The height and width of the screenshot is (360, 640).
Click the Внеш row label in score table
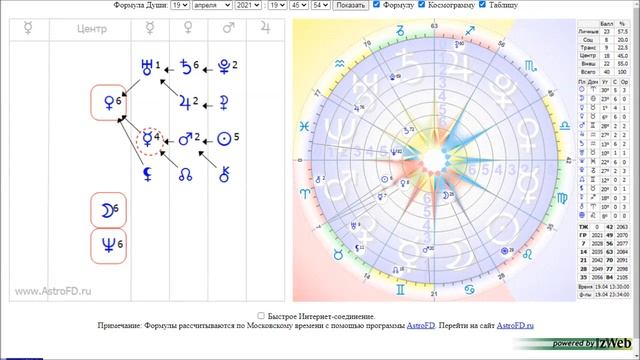pyautogui.click(x=588, y=64)
